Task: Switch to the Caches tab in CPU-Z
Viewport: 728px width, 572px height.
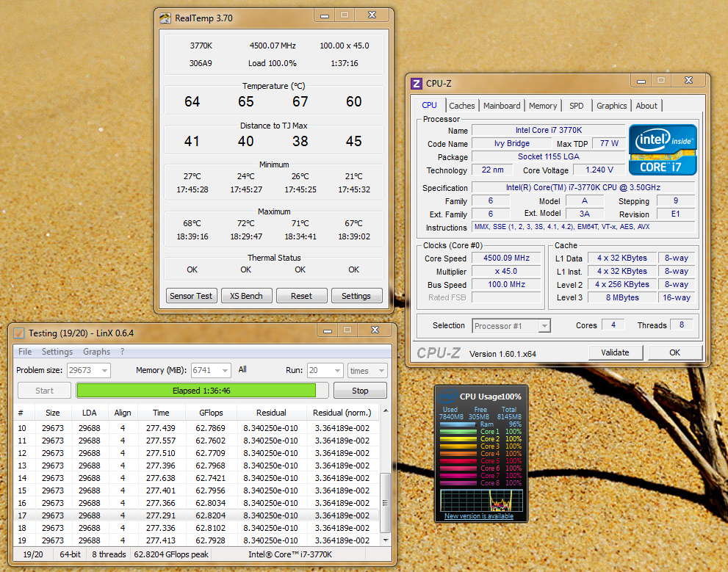Action: pyautogui.click(x=461, y=106)
